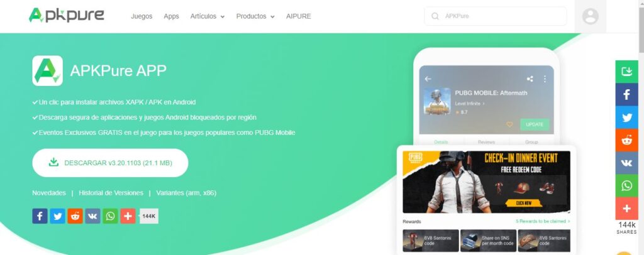Image resolution: width=644 pixels, height=255 pixels.
Task: Expand the Productos dropdown menu
Action: point(255,16)
